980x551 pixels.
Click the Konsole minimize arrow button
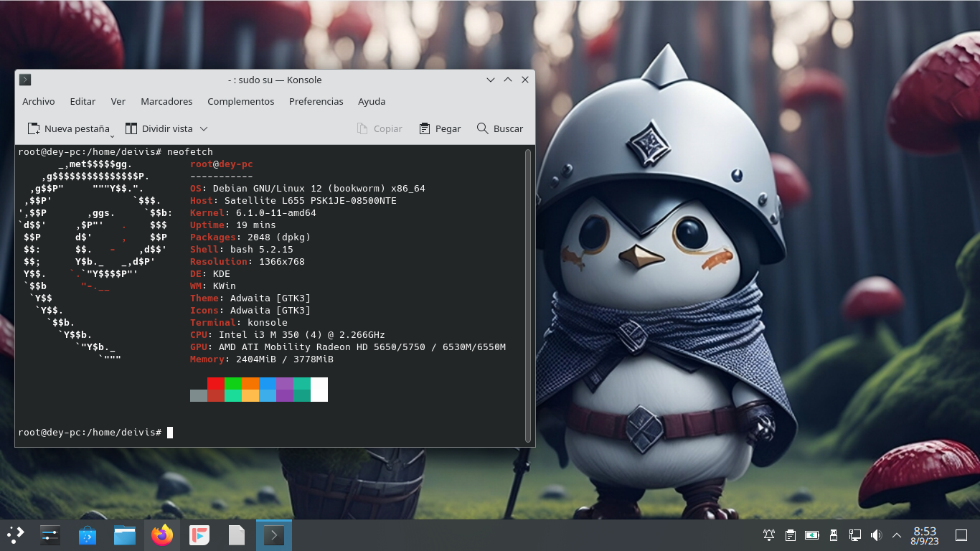(491, 80)
